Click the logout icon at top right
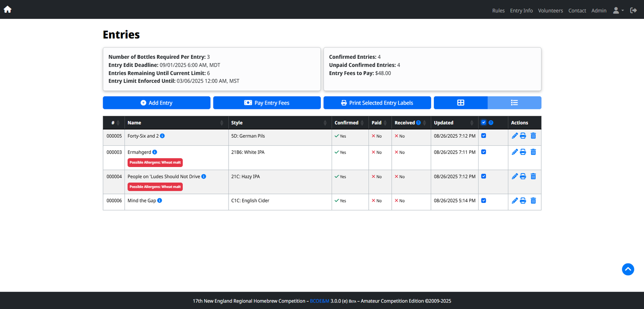The height and width of the screenshot is (309, 644). tap(634, 10)
